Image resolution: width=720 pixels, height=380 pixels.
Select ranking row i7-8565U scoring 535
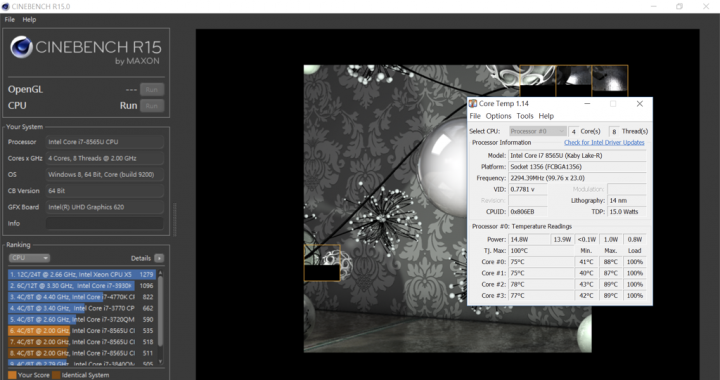tap(81, 331)
